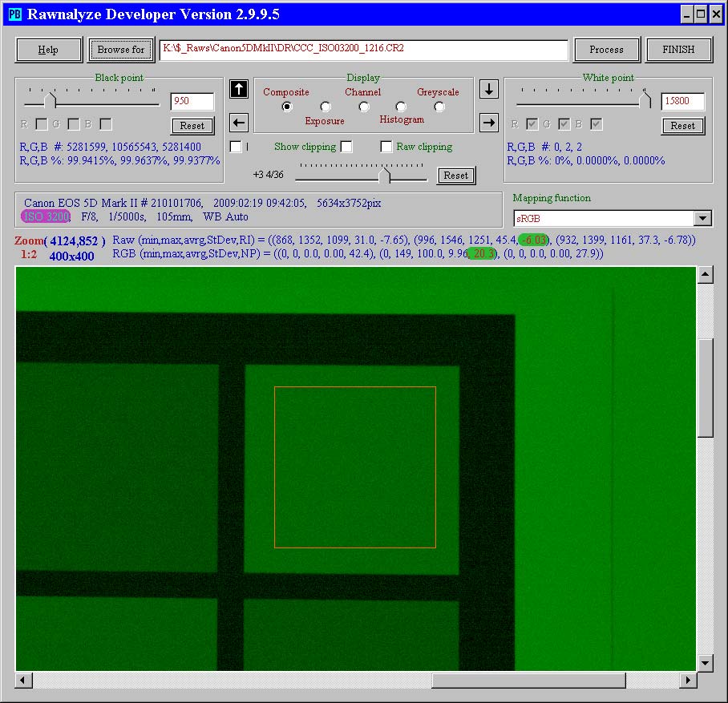Click the Process button
This screenshot has height=703, width=728.
point(606,50)
